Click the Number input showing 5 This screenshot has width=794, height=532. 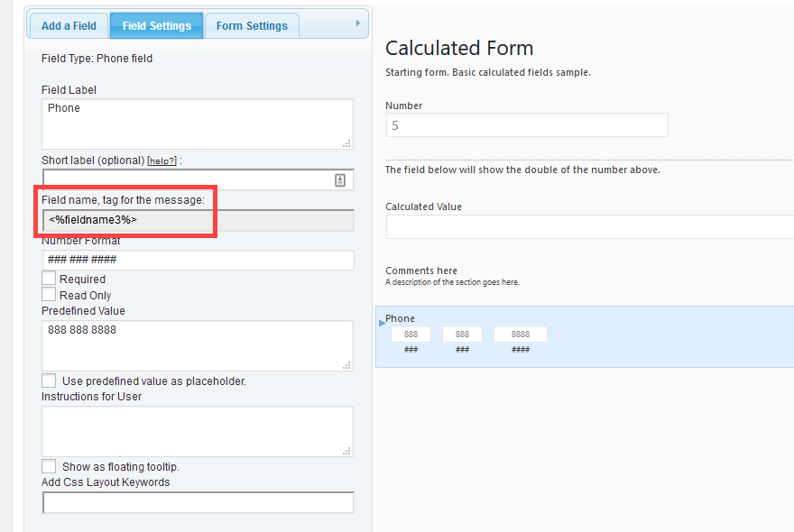(x=527, y=124)
